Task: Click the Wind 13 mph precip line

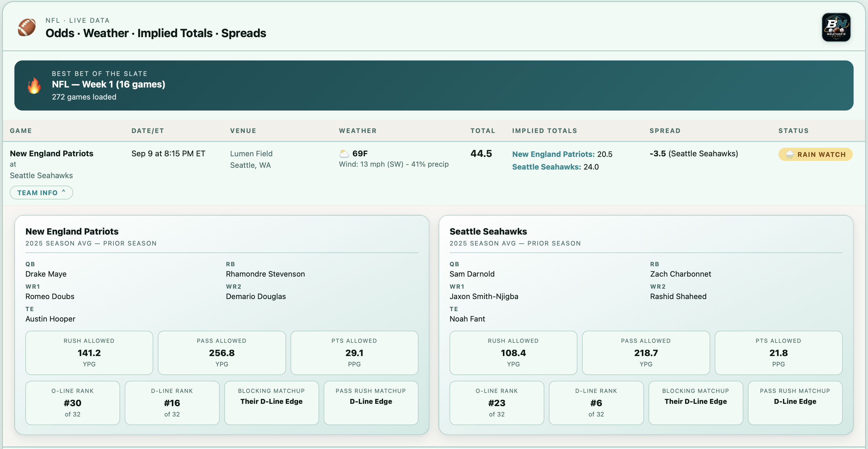Action: coord(394,164)
